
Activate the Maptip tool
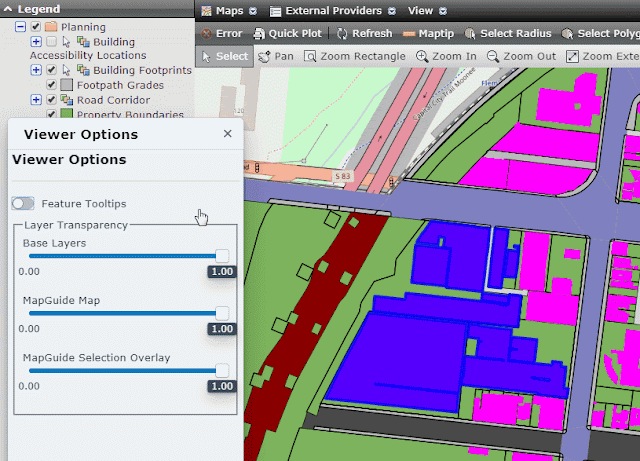(428, 33)
